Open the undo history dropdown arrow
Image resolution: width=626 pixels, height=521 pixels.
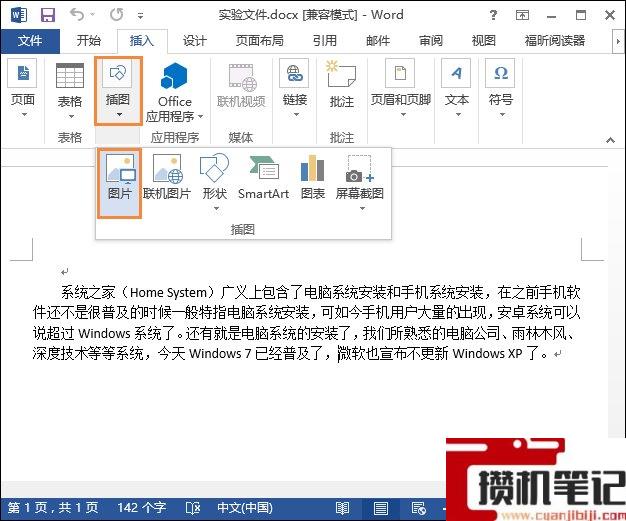[93, 15]
